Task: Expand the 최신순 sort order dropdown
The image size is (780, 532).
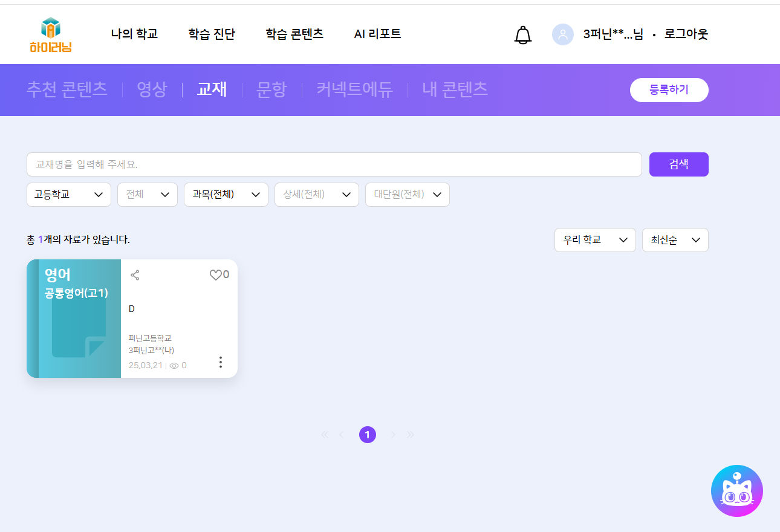Action: (x=675, y=240)
